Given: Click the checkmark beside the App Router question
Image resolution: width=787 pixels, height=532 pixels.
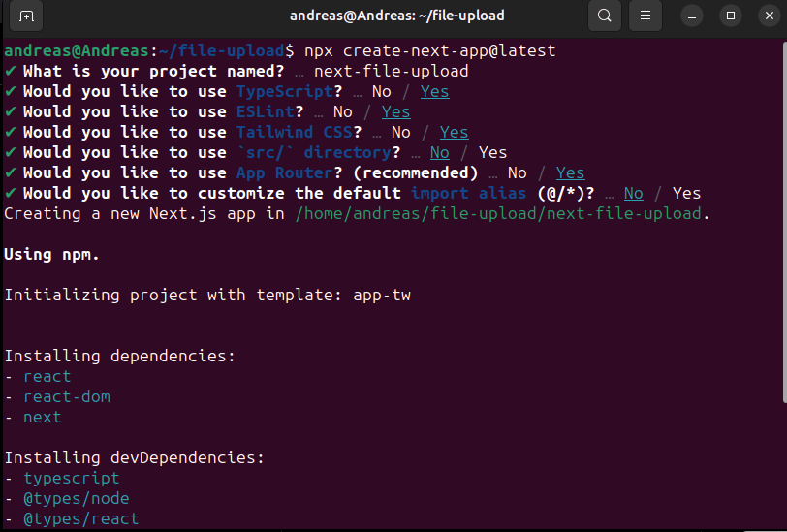Looking at the screenshot, I should pyautogui.click(x=10, y=172).
